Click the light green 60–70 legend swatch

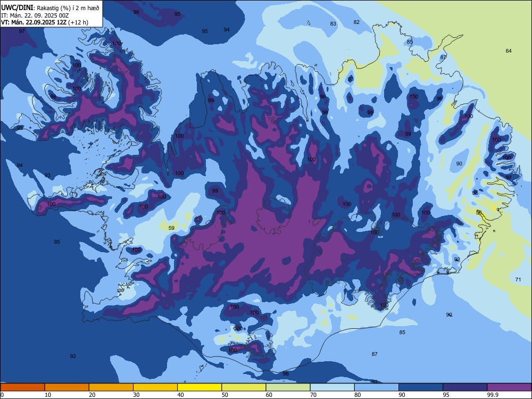[288, 387]
